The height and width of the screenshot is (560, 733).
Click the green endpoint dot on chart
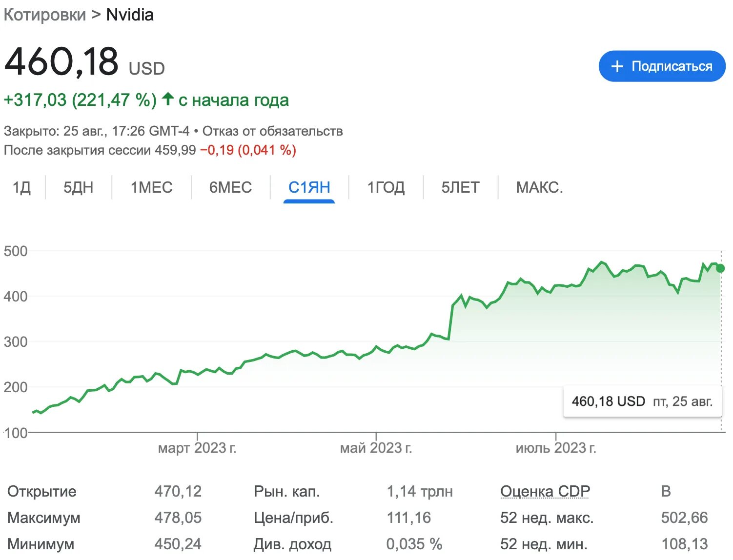tap(720, 268)
